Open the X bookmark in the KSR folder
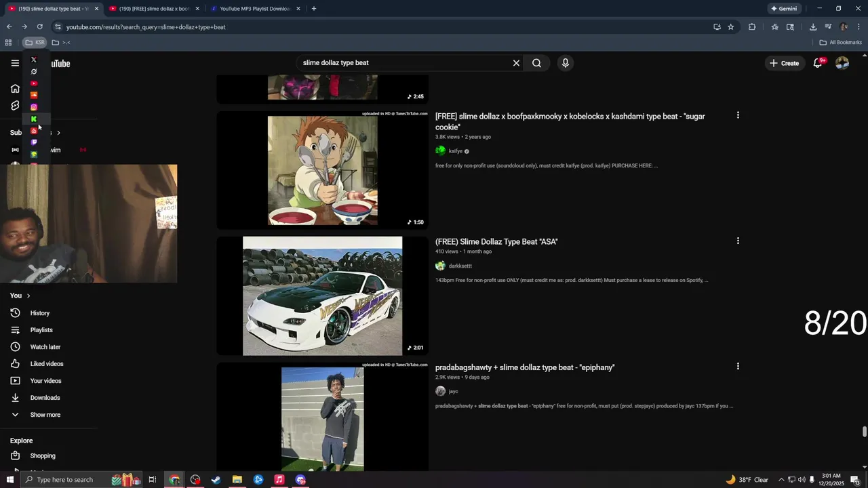This screenshot has height=488, width=868. pyautogui.click(x=34, y=60)
